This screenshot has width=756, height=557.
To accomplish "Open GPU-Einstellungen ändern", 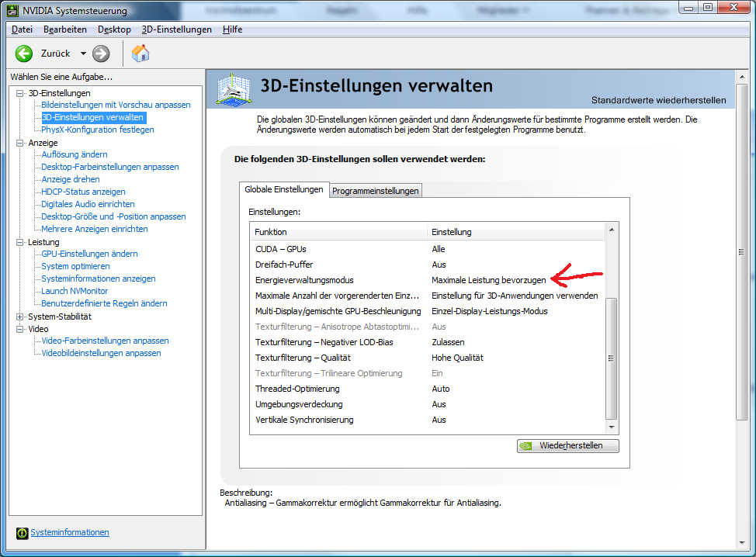I will (89, 254).
